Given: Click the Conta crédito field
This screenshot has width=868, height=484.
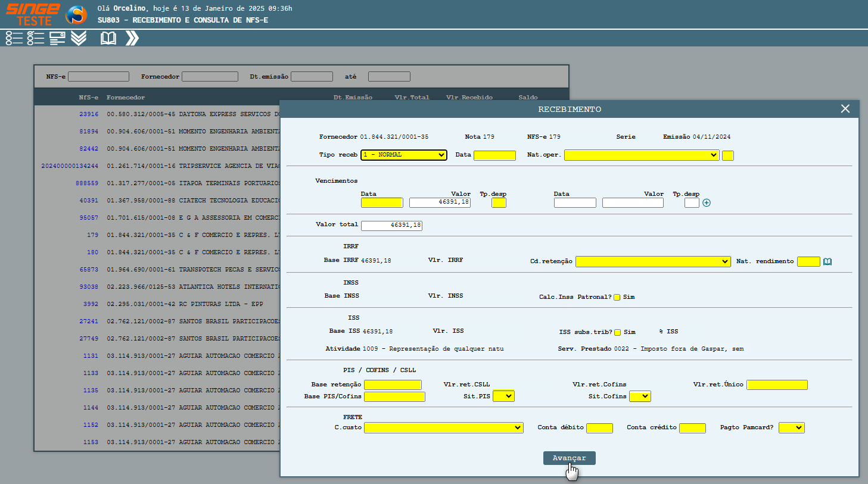Looking at the screenshot, I should coord(692,428).
